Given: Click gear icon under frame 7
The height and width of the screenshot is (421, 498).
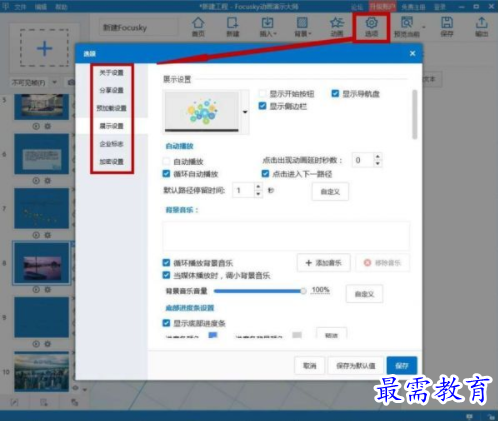Looking at the screenshot, I should 48,235.
